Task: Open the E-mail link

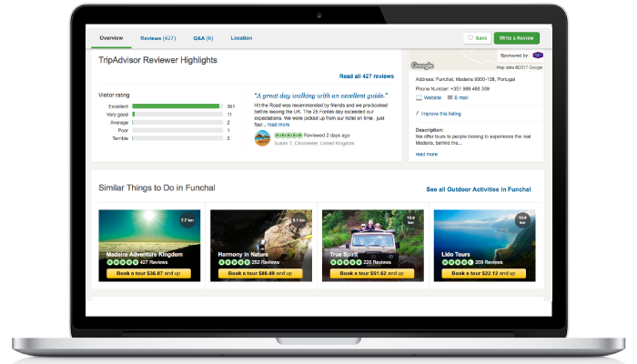Action: [461, 97]
